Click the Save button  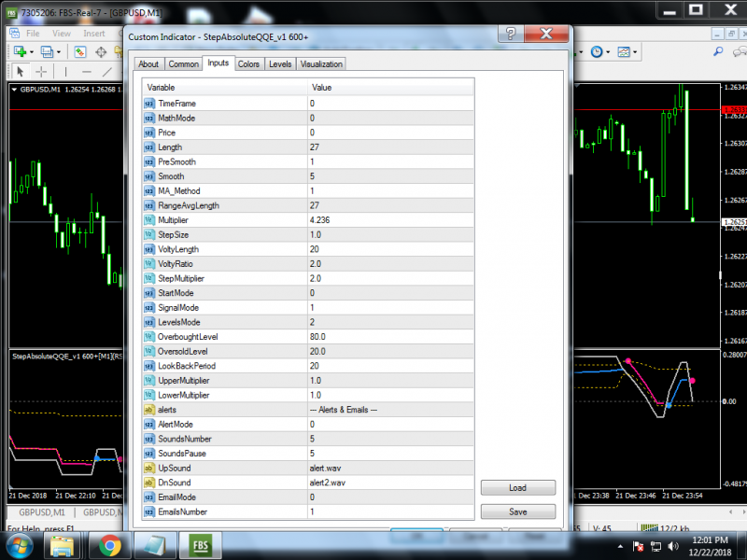pos(518,511)
